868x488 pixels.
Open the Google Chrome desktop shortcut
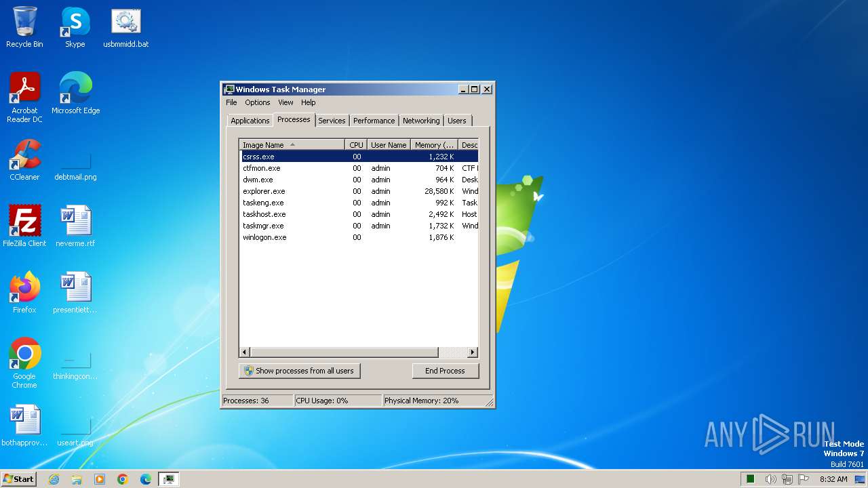(24, 363)
